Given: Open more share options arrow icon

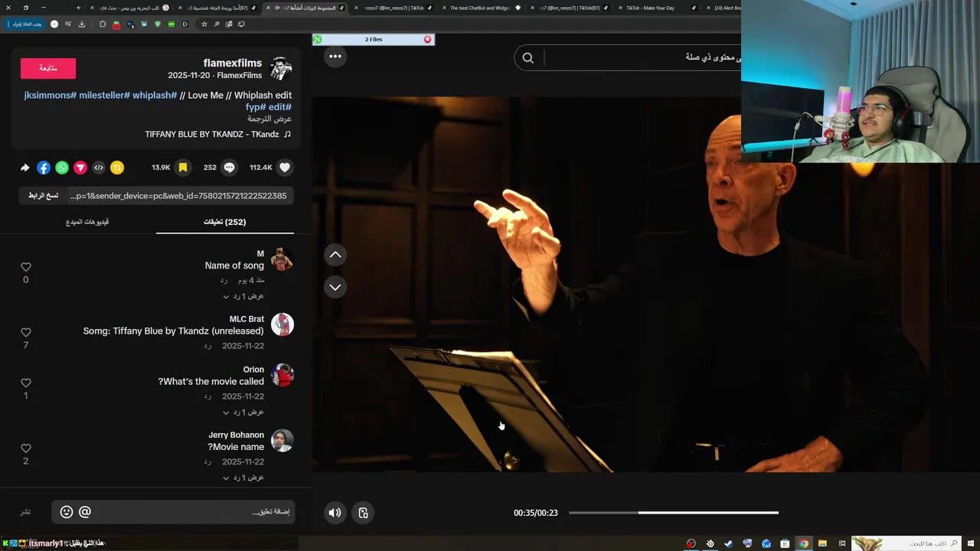Looking at the screenshot, I should coord(25,168).
